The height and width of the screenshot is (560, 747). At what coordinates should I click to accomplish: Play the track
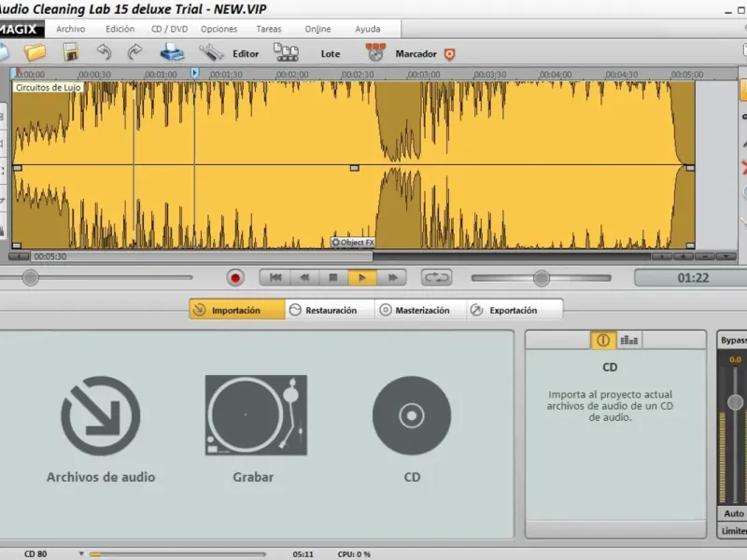pyautogui.click(x=362, y=277)
